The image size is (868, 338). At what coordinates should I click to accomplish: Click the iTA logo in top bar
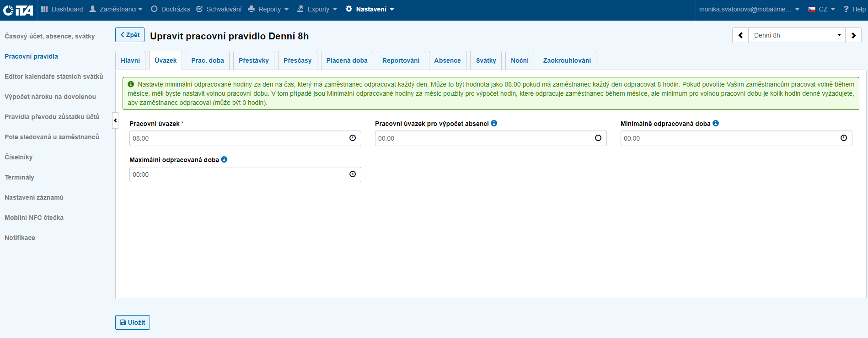18,10
